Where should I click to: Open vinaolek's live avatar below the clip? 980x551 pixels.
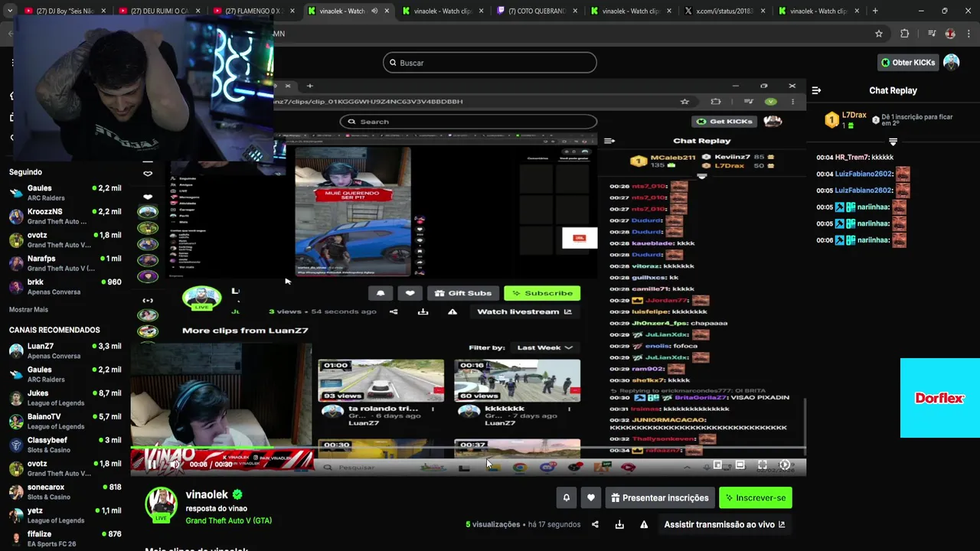coord(161,504)
